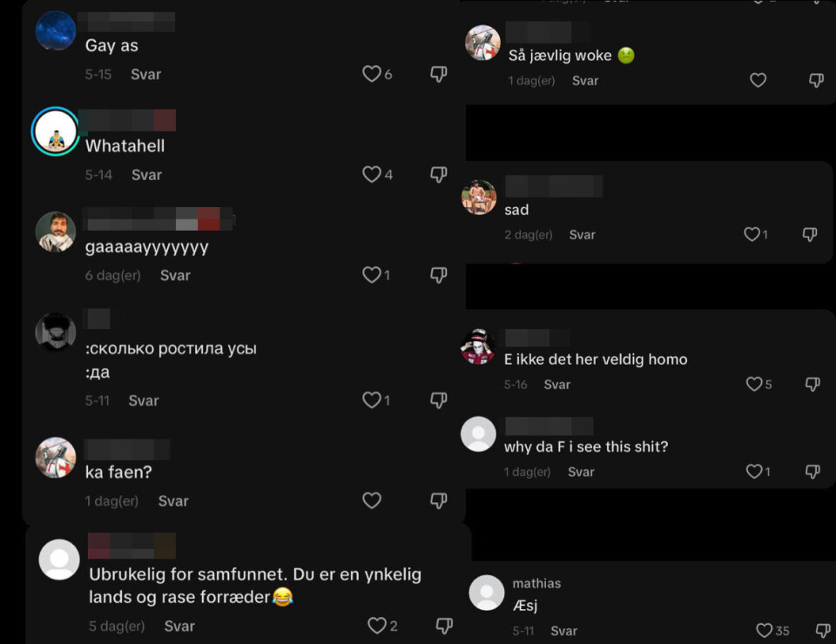Like mathias's 'Æsj' comment
Viewport: 836px width, 644px height.
coord(764,631)
